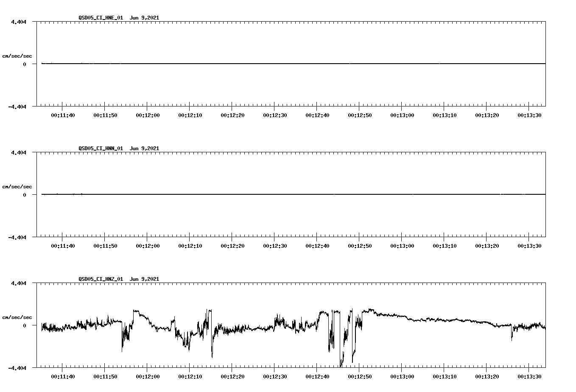This screenshot has width=576, height=392.
Task: Click 00:13:10 time label under HNN plot
Action: click(445, 246)
